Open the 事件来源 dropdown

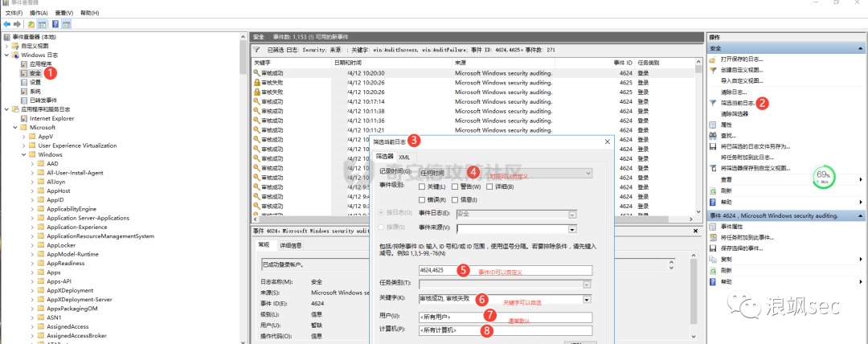pos(573,228)
